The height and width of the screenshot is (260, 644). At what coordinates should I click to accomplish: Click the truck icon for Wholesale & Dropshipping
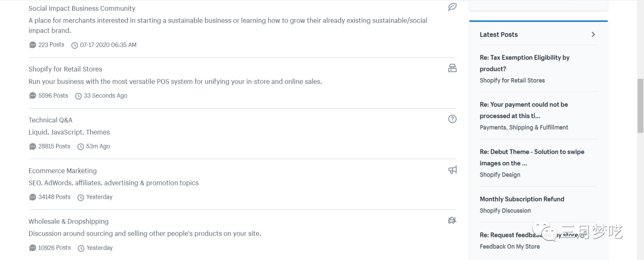coord(452,221)
